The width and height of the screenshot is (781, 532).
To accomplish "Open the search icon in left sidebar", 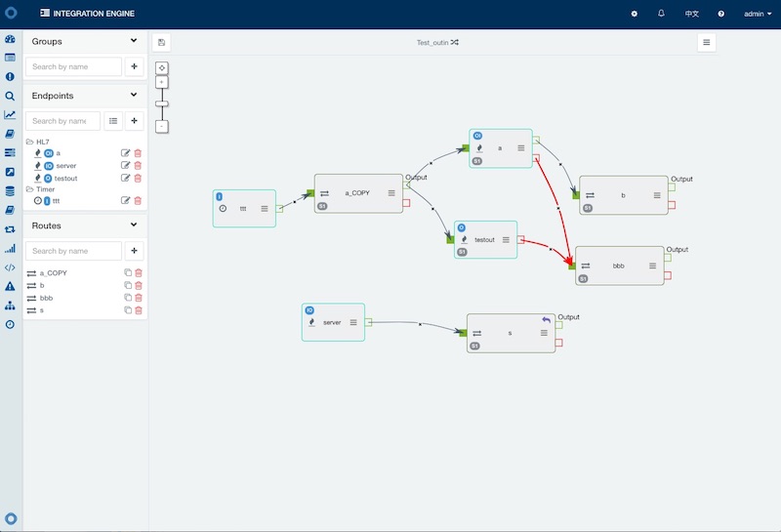I will point(10,97).
